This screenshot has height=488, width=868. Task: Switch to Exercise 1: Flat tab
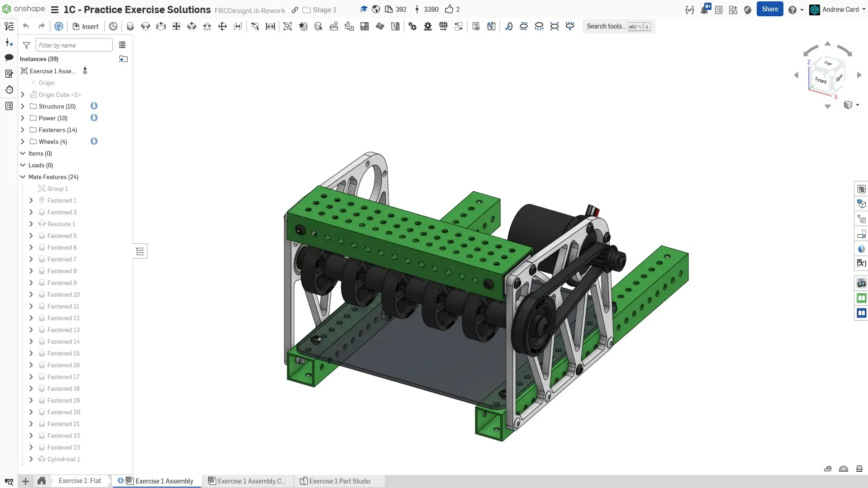click(80, 481)
